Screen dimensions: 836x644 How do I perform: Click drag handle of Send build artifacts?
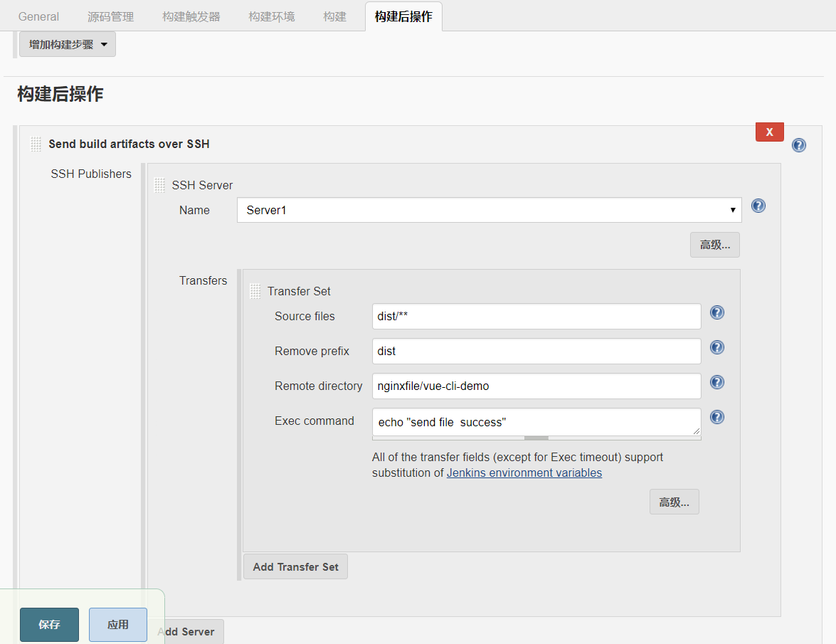36,144
